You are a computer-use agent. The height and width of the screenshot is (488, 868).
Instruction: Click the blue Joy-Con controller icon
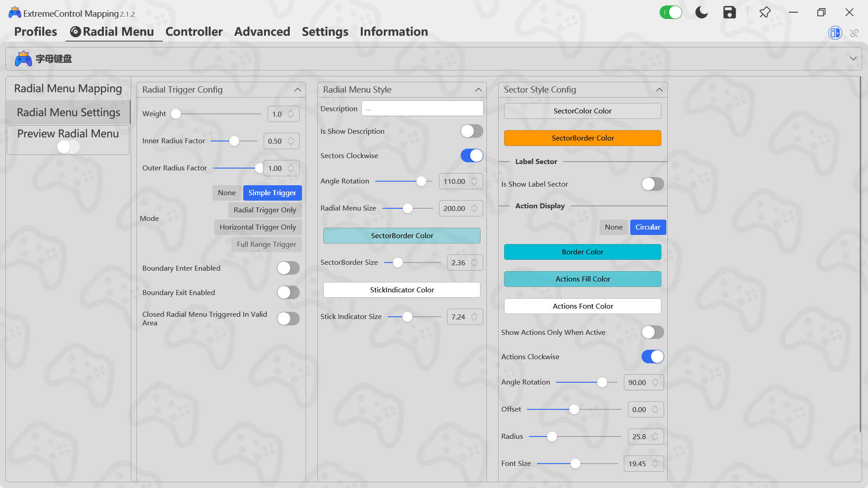click(x=835, y=33)
